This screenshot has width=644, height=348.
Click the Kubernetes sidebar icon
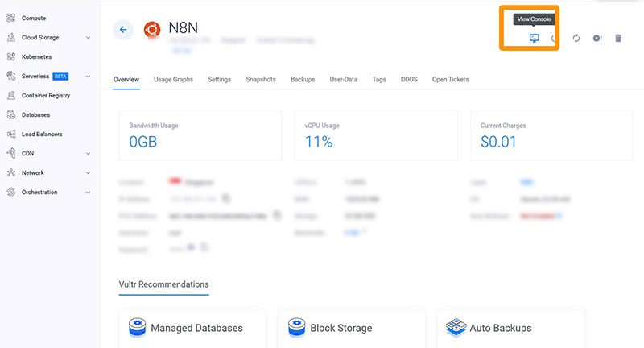pyautogui.click(x=11, y=57)
